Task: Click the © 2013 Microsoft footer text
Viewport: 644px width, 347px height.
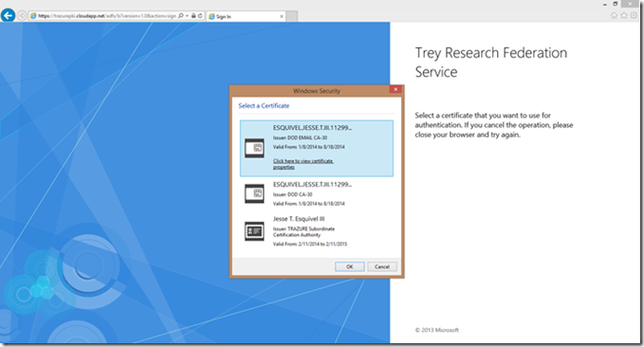Action: tap(436, 330)
